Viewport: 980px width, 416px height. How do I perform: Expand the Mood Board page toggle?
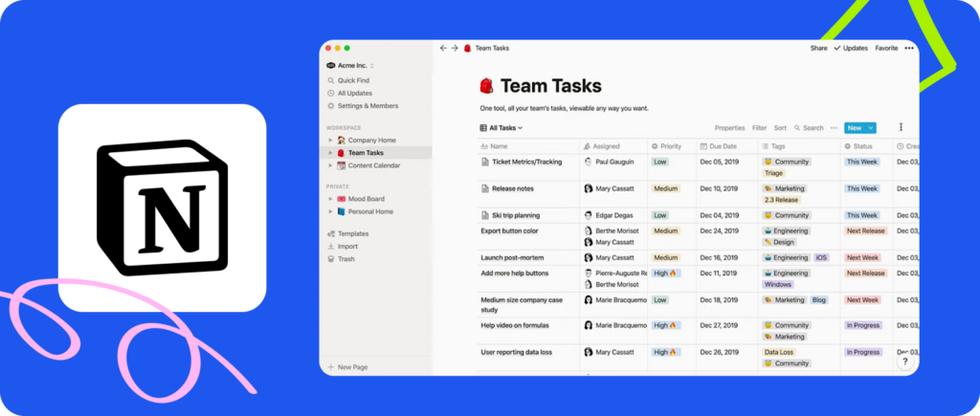click(330, 199)
